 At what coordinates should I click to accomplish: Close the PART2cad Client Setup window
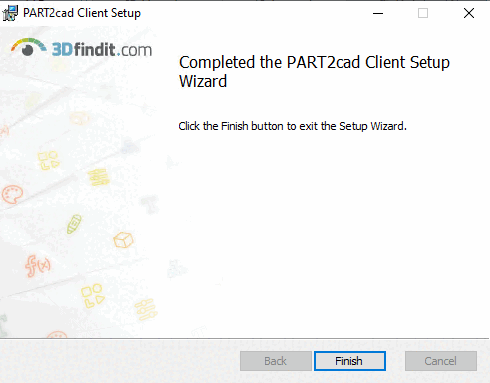469,13
